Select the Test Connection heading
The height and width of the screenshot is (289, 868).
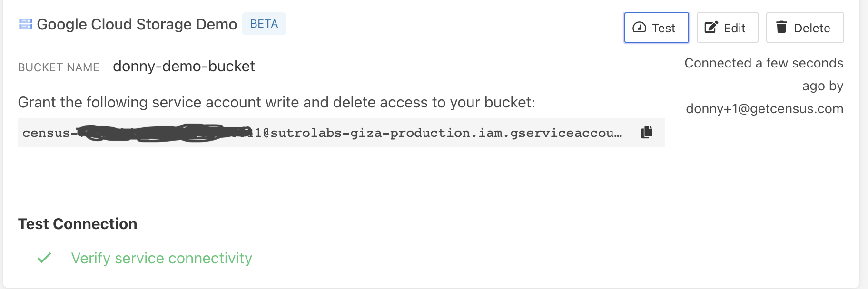[78, 224]
